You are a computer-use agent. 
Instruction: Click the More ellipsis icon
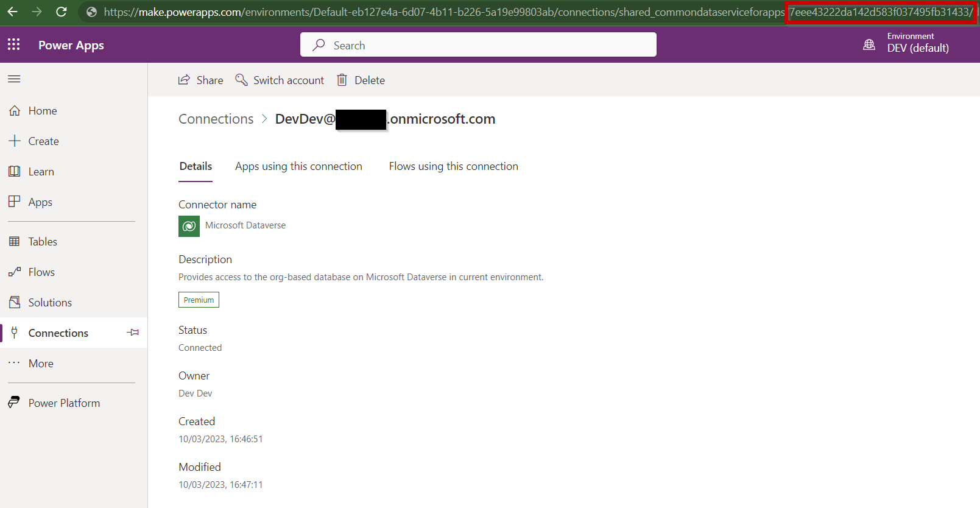click(x=15, y=363)
